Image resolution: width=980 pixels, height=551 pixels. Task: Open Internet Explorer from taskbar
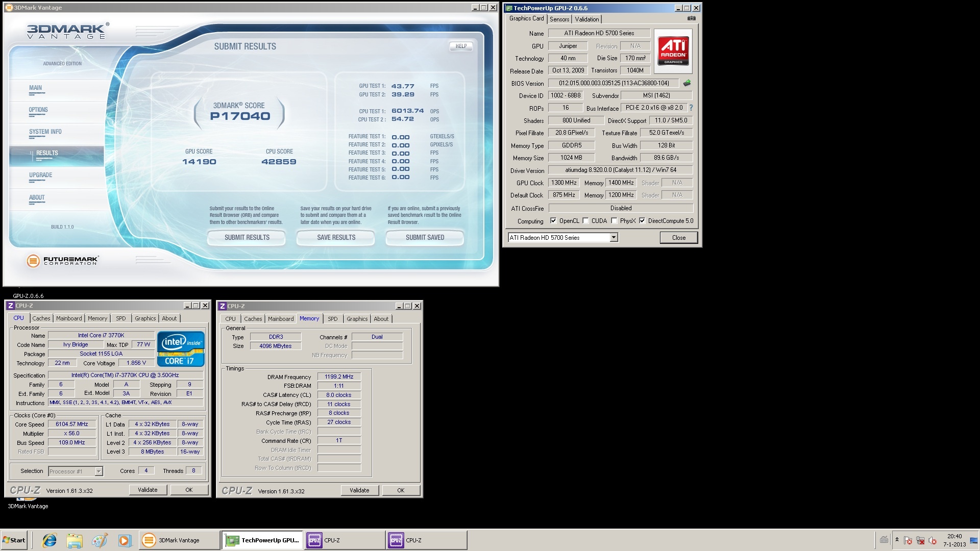[x=50, y=540]
